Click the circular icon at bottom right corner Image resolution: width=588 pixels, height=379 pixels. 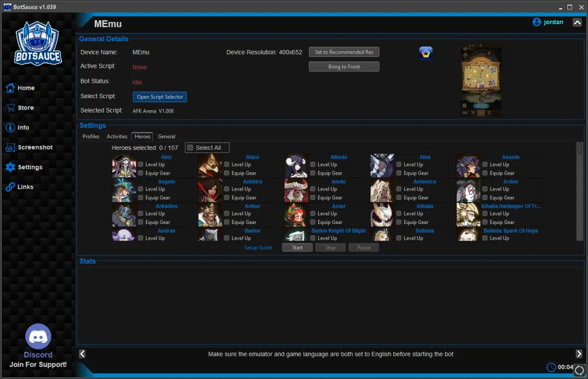tap(579, 370)
